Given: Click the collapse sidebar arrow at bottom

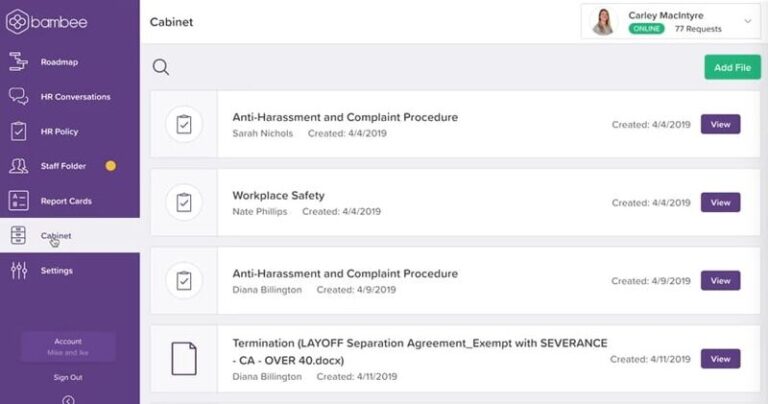Looking at the screenshot, I should pos(68,399).
